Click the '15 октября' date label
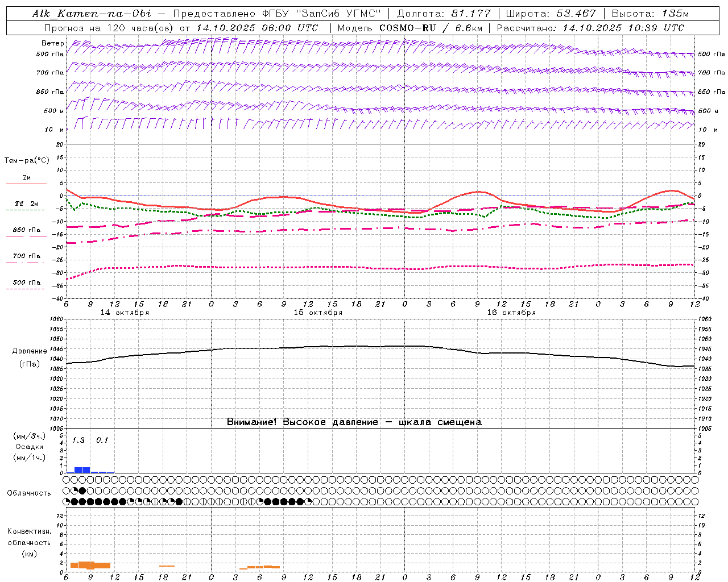The width and height of the screenshot is (728, 582). click(x=318, y=313)
